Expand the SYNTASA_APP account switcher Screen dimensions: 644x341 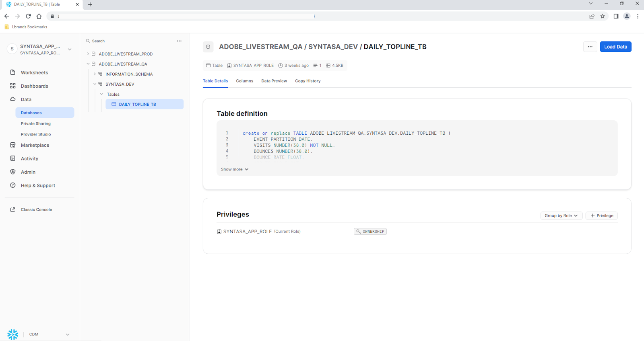coord(70,49)
